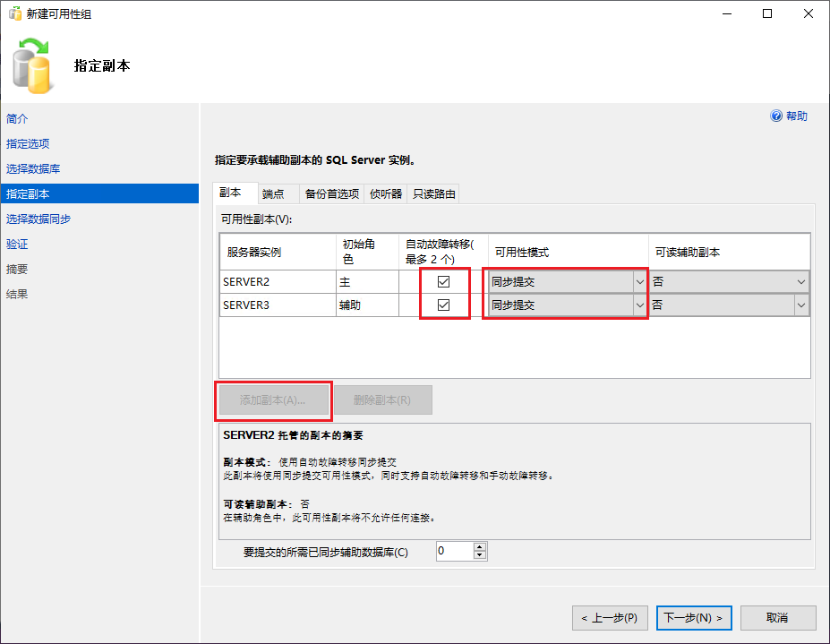Click the 删除副本(R) button
Image resolution: width=830 pixels, height=644 pixels.
pos(382,399)
